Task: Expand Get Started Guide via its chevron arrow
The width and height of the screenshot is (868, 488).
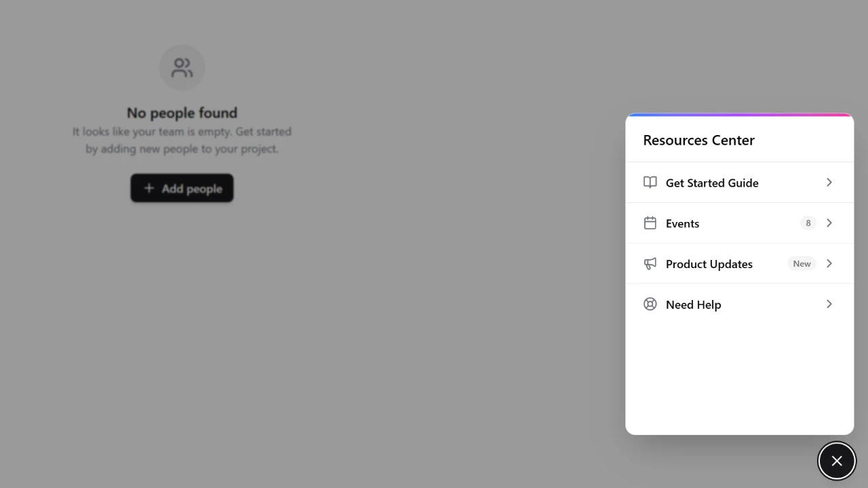Action: (x=829, y=183)
